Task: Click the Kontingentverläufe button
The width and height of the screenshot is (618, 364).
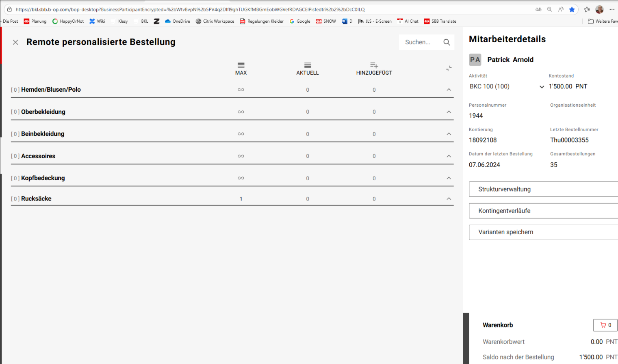Action: pyautogui.click(x=543, y=211)
